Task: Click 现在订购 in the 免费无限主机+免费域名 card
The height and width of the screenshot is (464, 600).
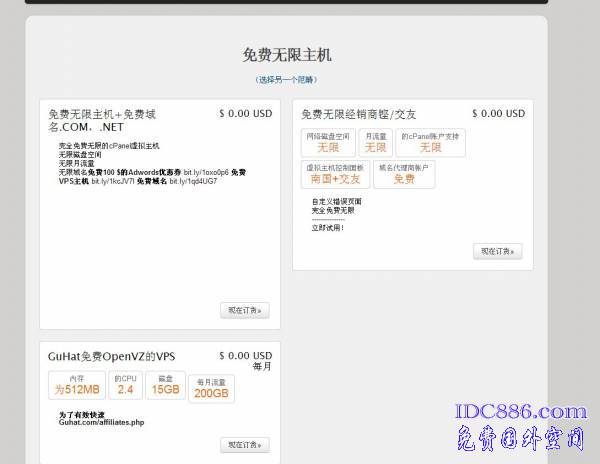Action: (x=245, y=311)
